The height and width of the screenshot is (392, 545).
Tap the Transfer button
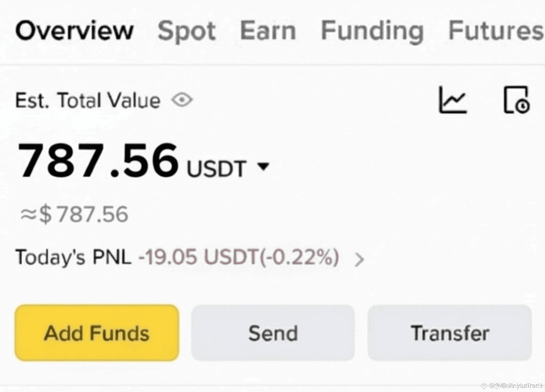coord(450,333)
